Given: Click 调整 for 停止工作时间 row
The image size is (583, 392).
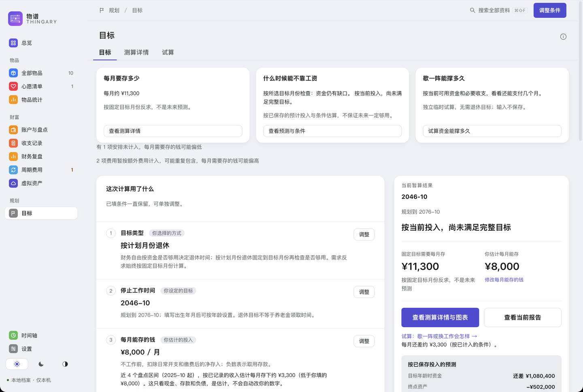Looking at the screenshot, I should click(x=364, y=292).
